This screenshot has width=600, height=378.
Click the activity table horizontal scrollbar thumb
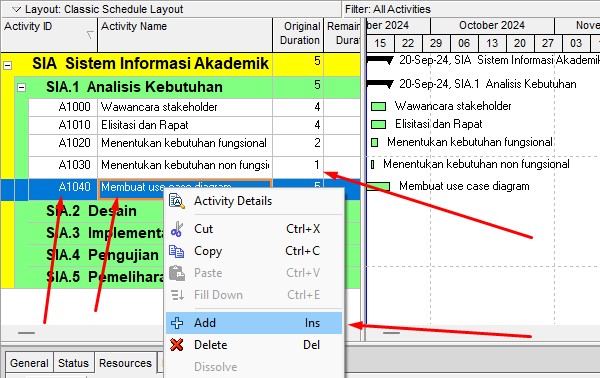26,333
